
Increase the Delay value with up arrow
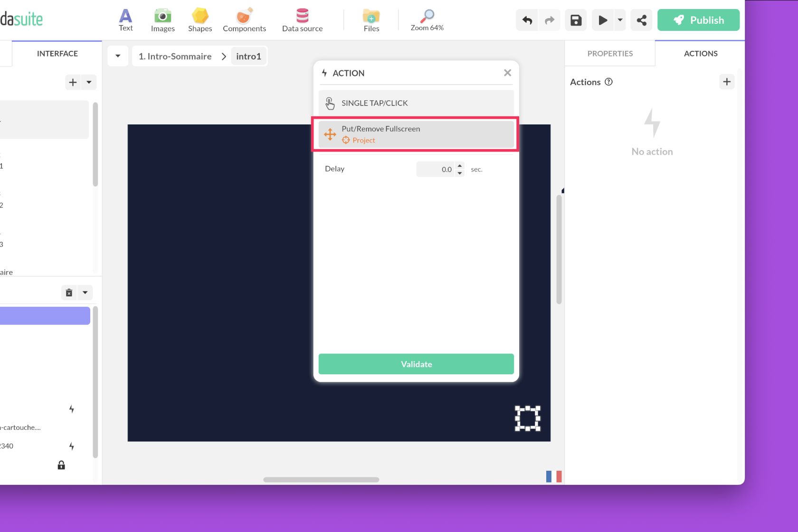pyautogui.click(x=459, y=166)
